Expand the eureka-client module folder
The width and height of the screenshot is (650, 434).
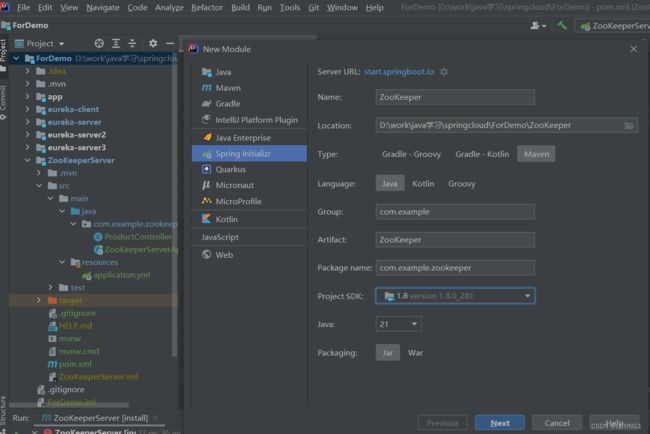click(27, 109)
